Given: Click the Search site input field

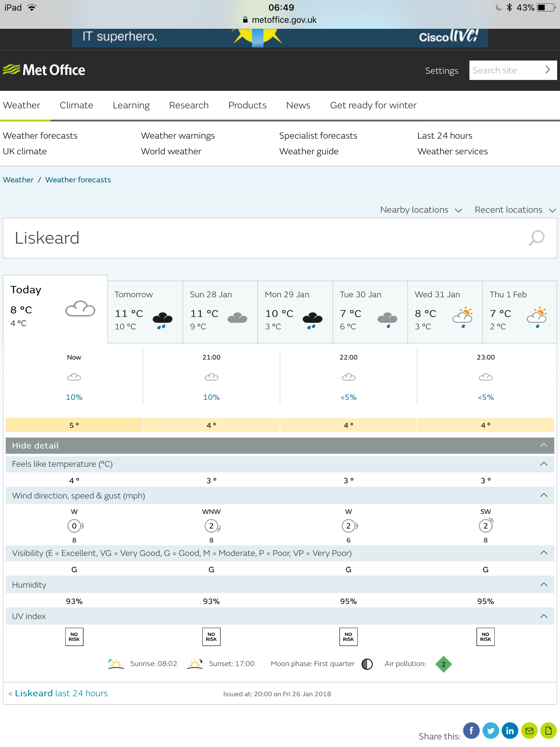Looking at the screenshot, I should pyautogui.click(x=505, y=70).
